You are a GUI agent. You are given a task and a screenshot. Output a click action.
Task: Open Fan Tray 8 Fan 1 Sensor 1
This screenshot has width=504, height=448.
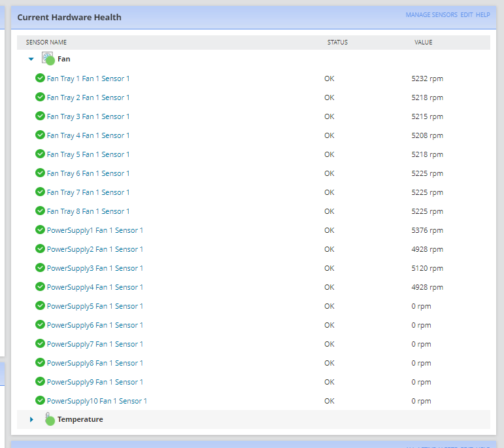point(88,211)
